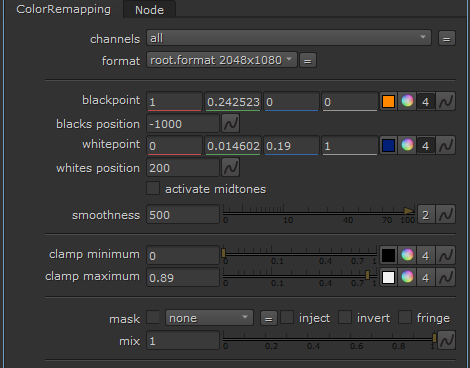Screen dimensions: 470x368
Task: Open the clamp maximum color wheel picker
Action: (x=407, y=277)
